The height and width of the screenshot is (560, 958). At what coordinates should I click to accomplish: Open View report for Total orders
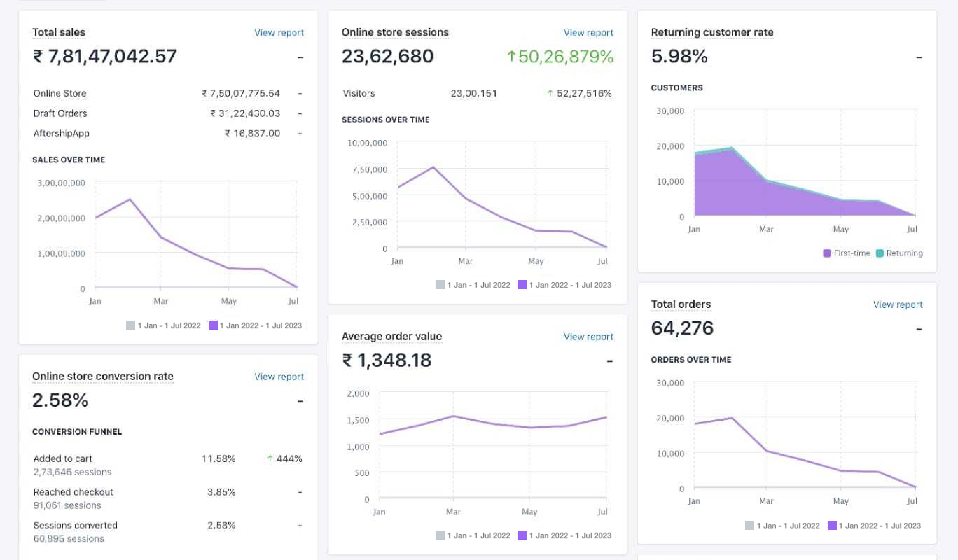point(898,305)
